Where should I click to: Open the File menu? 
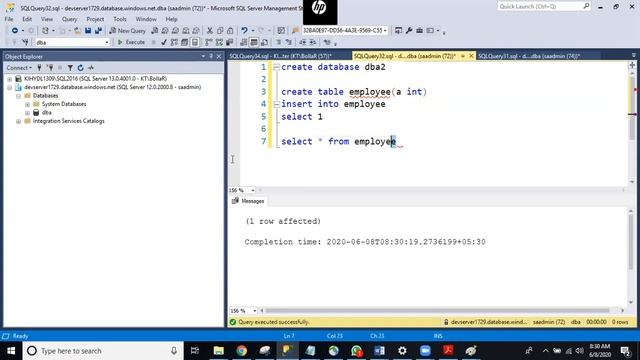point(9,19)
